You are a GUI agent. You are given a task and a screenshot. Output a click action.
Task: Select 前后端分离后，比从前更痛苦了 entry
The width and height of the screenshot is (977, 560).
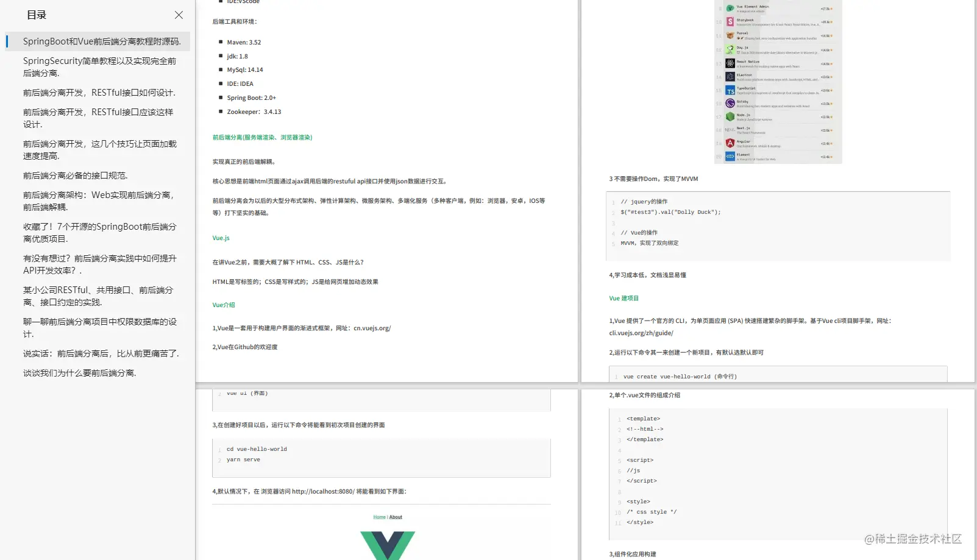tap(101, 353)
